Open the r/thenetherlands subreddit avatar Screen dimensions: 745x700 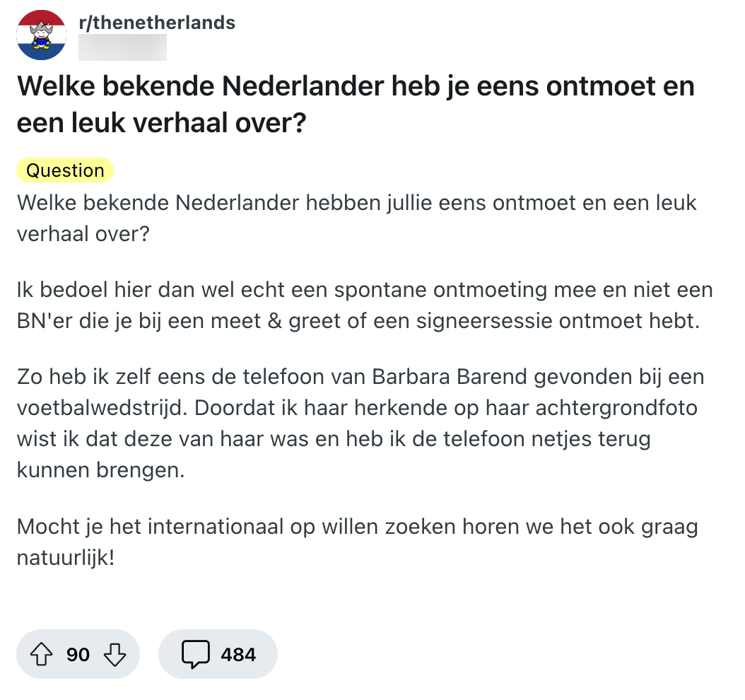[41, 37]
